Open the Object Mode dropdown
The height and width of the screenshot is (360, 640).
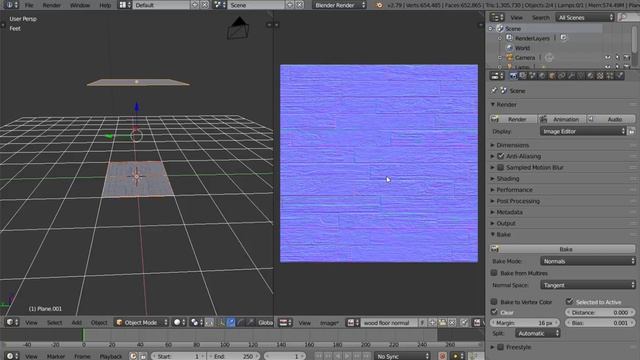[x=141, y=322]
